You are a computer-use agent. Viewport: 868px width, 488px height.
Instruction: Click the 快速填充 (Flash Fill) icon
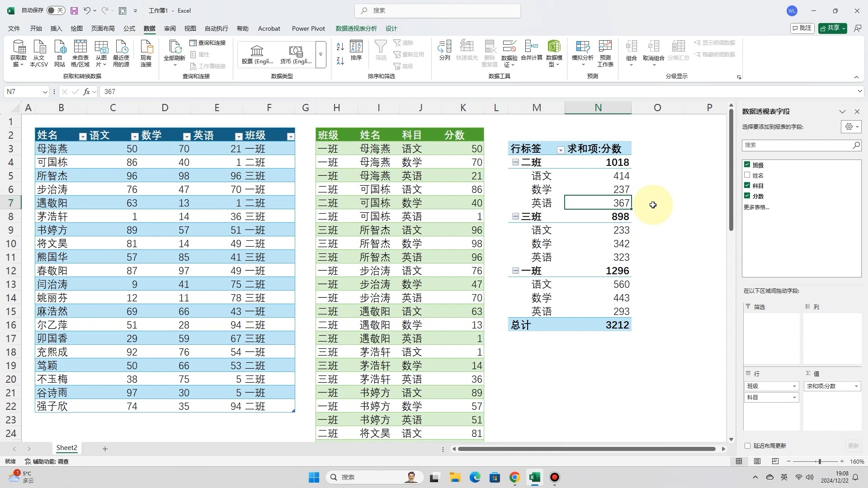click(x=467, y=51)
